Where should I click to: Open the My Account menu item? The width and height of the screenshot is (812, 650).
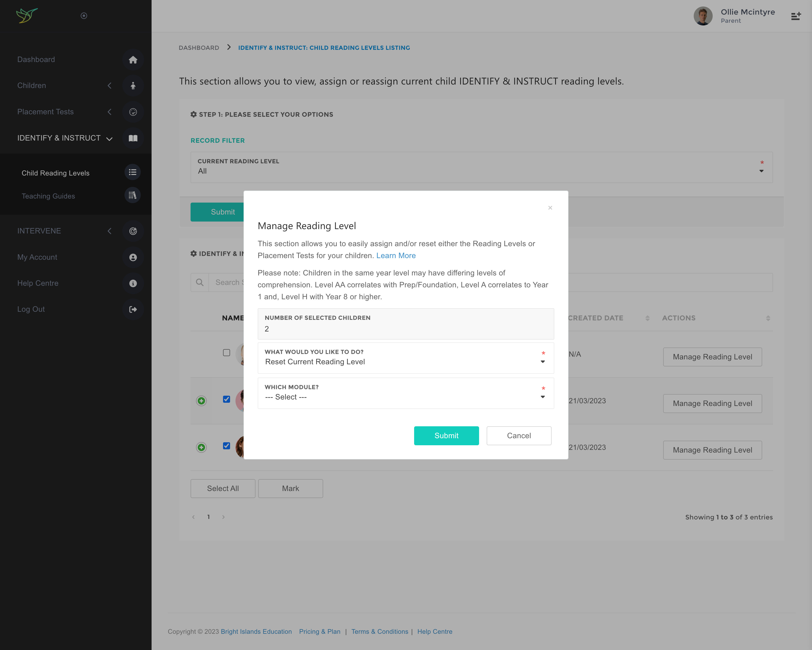pos(37,257)
